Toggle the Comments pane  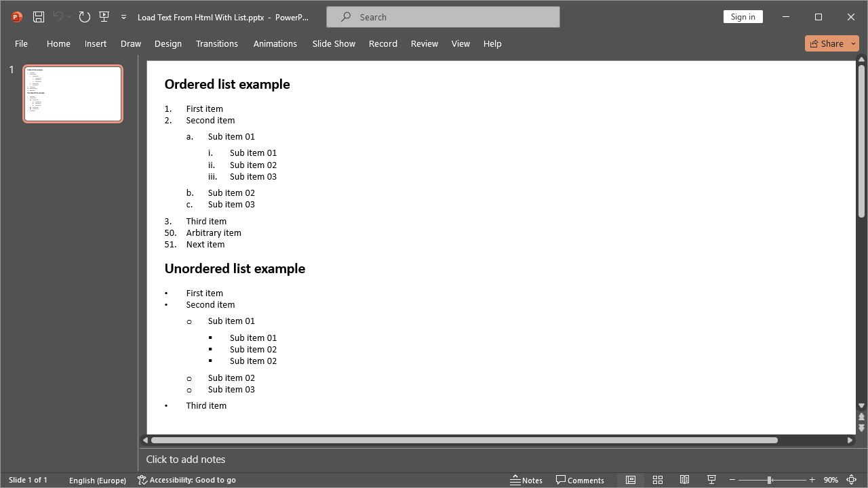tap(580, 480)
